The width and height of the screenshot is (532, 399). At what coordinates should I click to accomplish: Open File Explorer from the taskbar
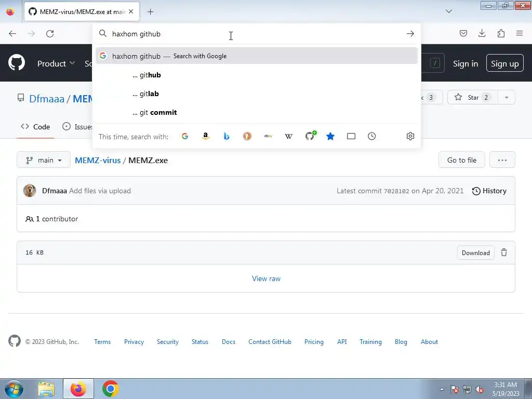pyautogui.click(x=46, y=389)
